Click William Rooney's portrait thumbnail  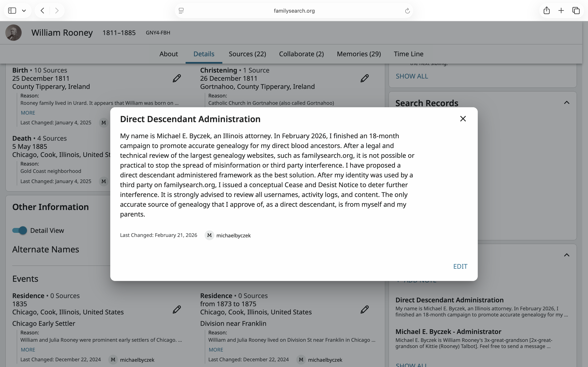14,33
